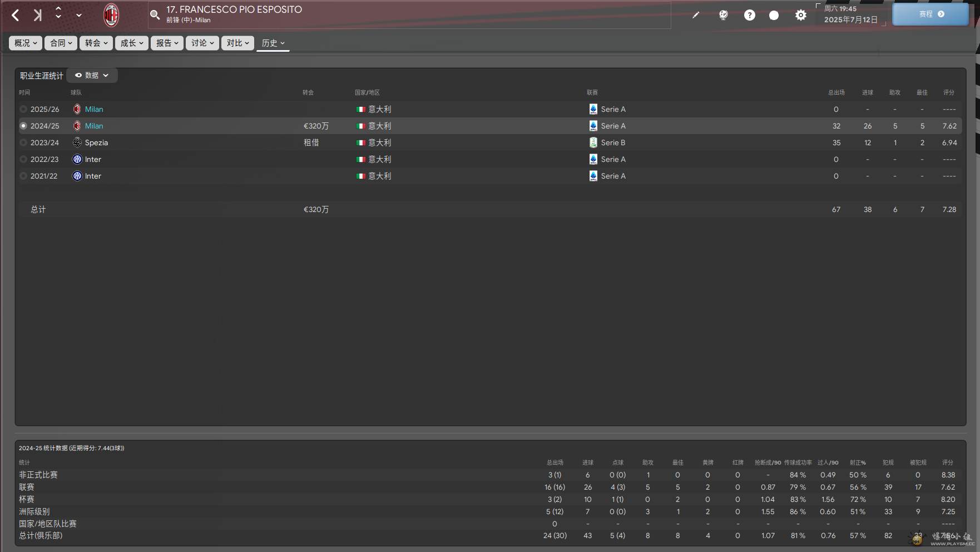Viewport: 980px width, 552px height.
Task: Expand the 转会 dropdown menu
Action: [96, 43]
